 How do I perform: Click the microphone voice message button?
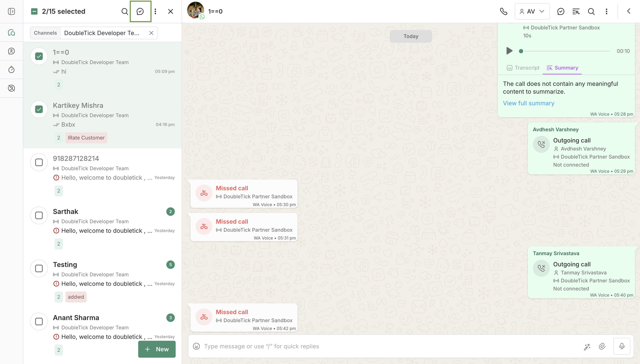(x=622, y=346)
